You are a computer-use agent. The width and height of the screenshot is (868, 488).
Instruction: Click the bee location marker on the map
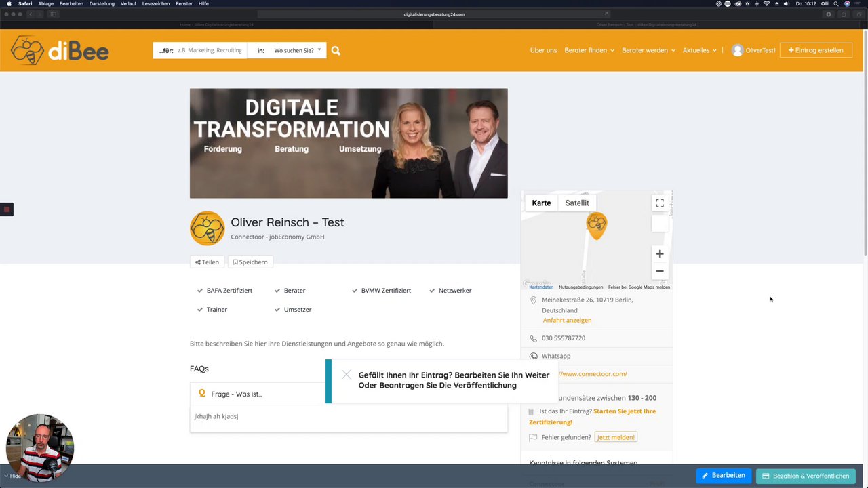point(596,225)
